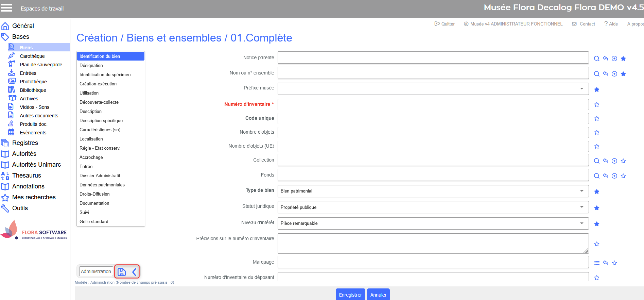This screenshot has height=300, width=644.
Task: Toggle favorite star for Type de bien
Action: pos(597,191)
